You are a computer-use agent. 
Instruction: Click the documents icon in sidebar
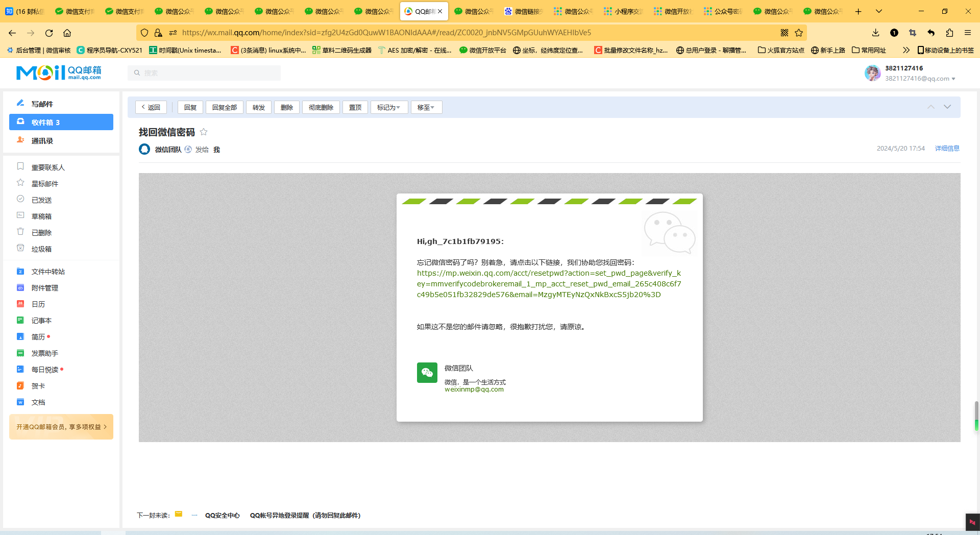point(20,402)
